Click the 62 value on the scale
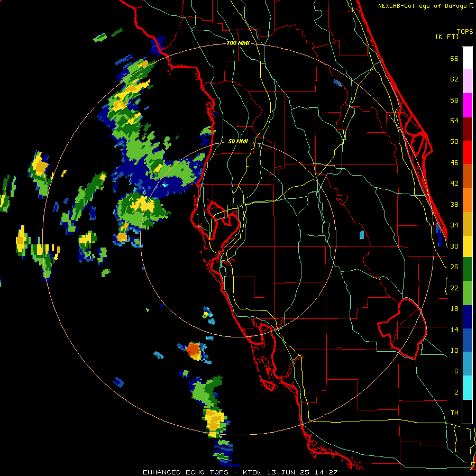The image size is (476, 476). pyautogui.click(x=454, y=79)
